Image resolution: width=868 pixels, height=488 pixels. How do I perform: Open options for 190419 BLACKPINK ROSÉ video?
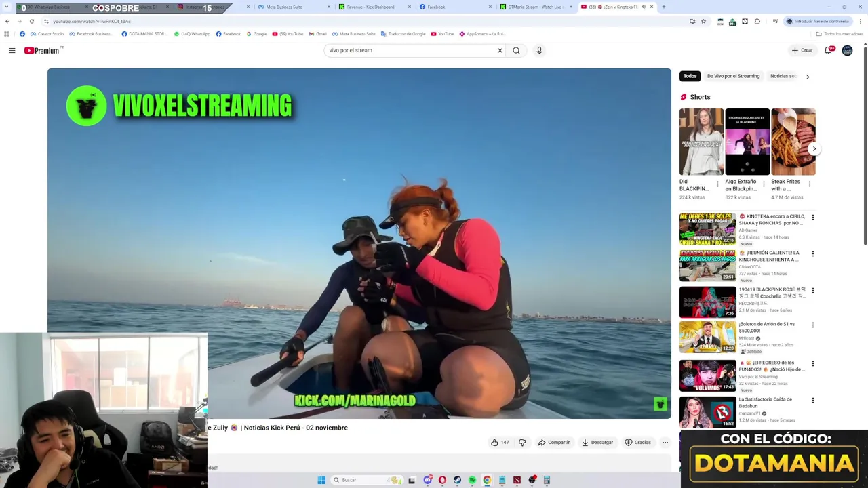click(812, 291)
